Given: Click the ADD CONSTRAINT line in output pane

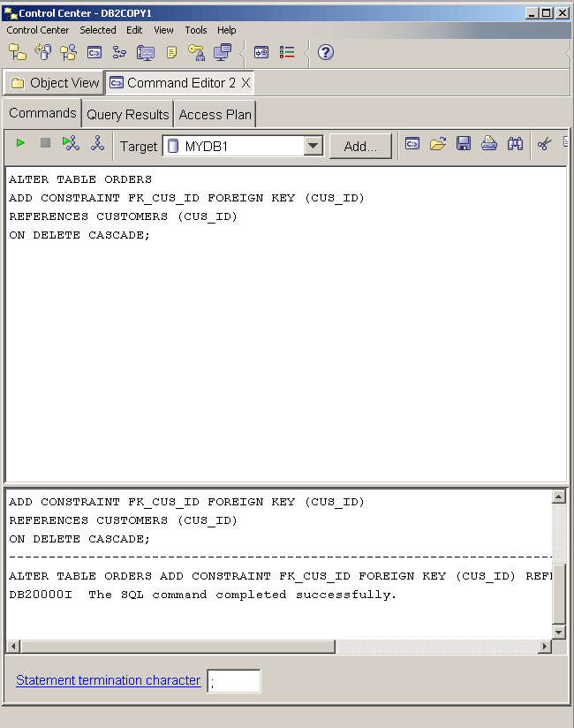Looking at the screenshot, I should [x=186, y=502].
